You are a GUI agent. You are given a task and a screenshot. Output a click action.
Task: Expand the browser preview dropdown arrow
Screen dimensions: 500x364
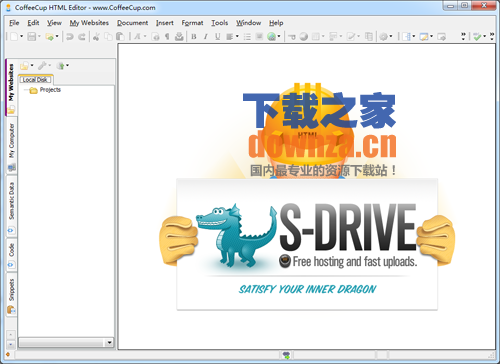click(279, 37)
